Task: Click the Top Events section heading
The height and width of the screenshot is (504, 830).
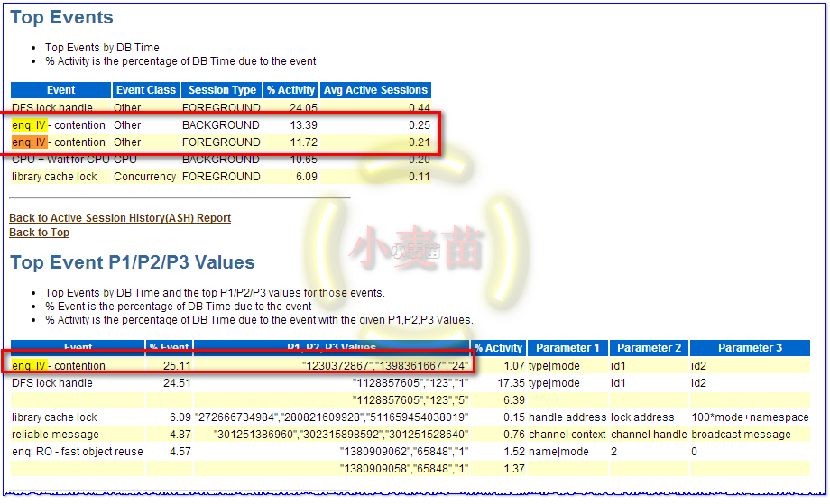Action: point(62,17)
